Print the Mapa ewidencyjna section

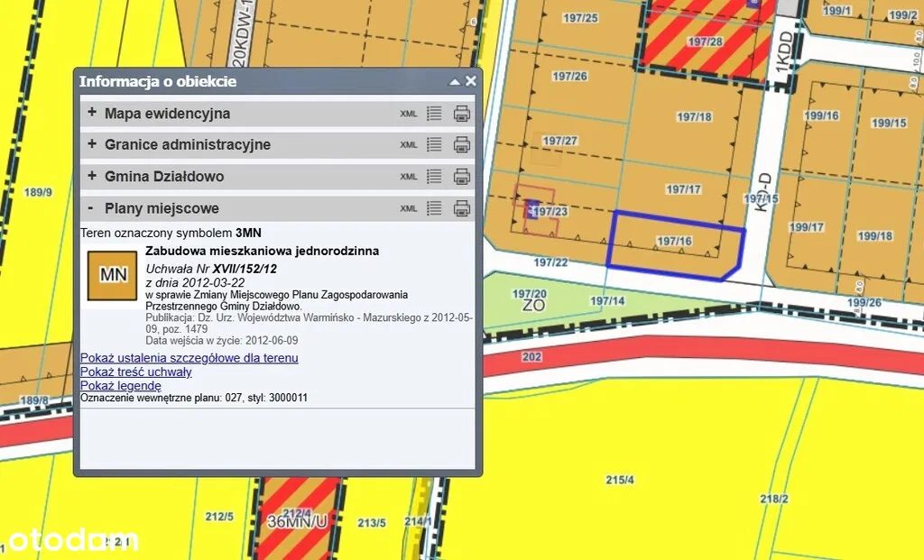[461, 114]
